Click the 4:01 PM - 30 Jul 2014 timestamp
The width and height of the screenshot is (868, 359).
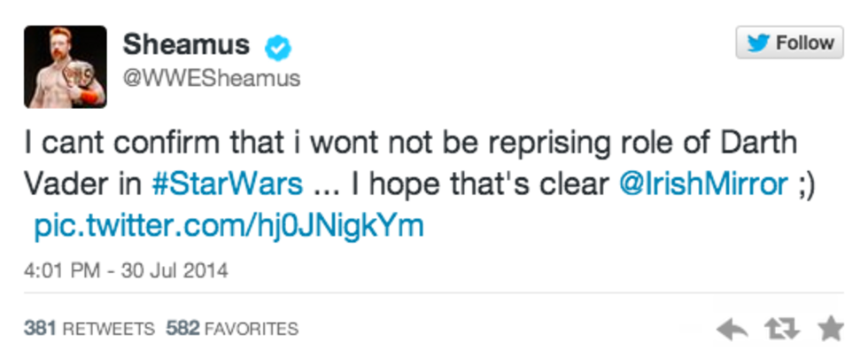click(x=126, y=270)
